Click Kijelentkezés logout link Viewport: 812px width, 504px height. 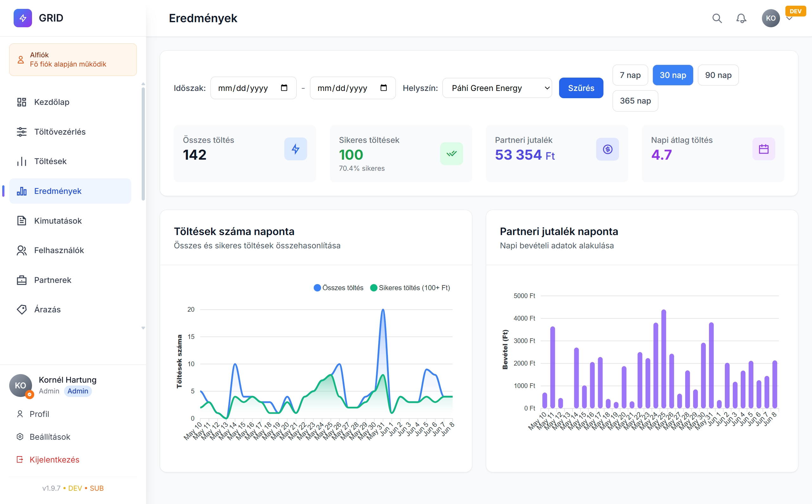[x=55, y=460]
